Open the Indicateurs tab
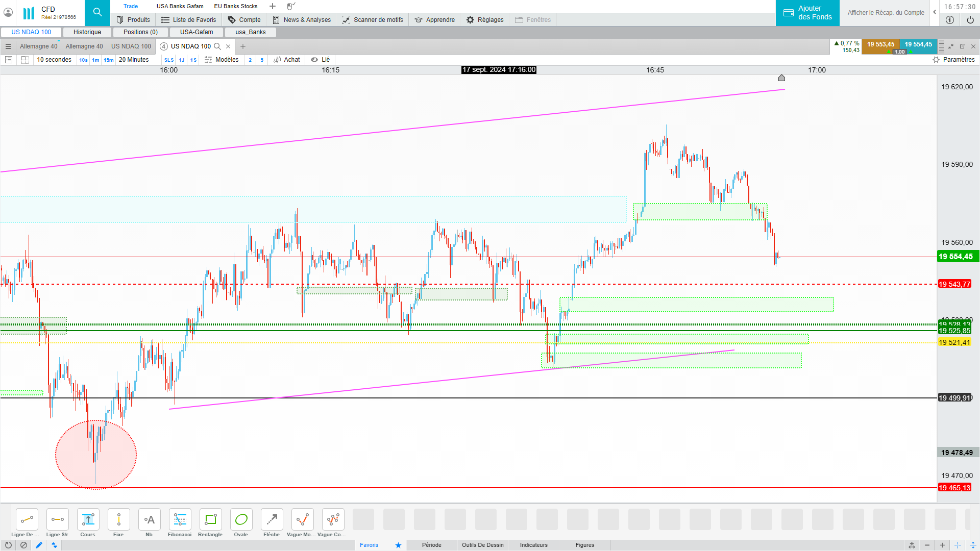Screen dimensions: 980x551 [x=533, y=545]
